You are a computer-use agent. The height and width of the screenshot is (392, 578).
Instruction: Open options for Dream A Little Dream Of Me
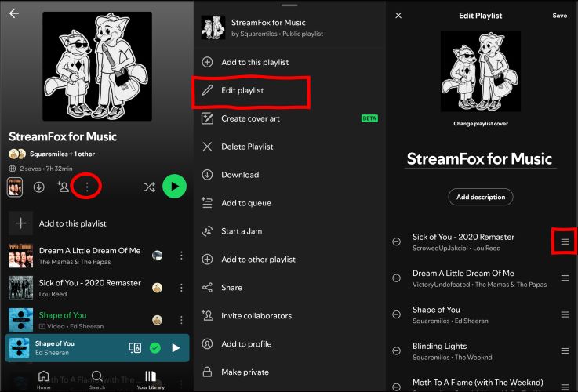[x=181, y=256]
